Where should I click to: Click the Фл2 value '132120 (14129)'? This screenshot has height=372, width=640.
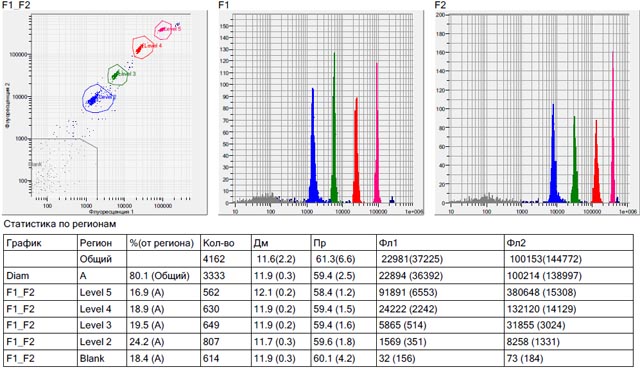542,309
